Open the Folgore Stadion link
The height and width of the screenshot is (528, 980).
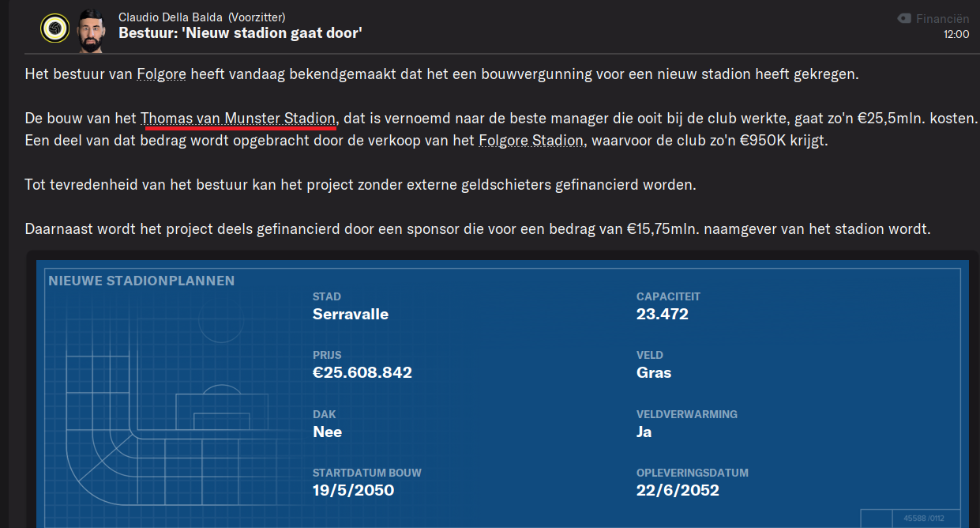(531, 141)
